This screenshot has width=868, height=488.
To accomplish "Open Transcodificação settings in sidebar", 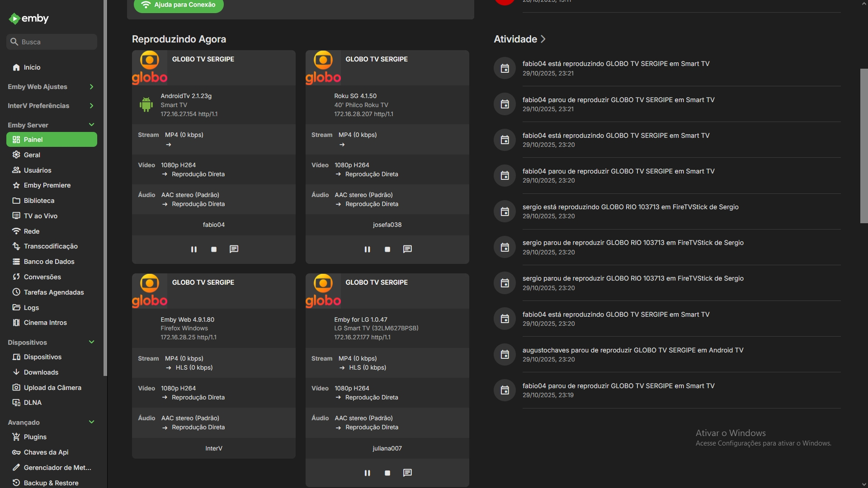I will [51, 246].
